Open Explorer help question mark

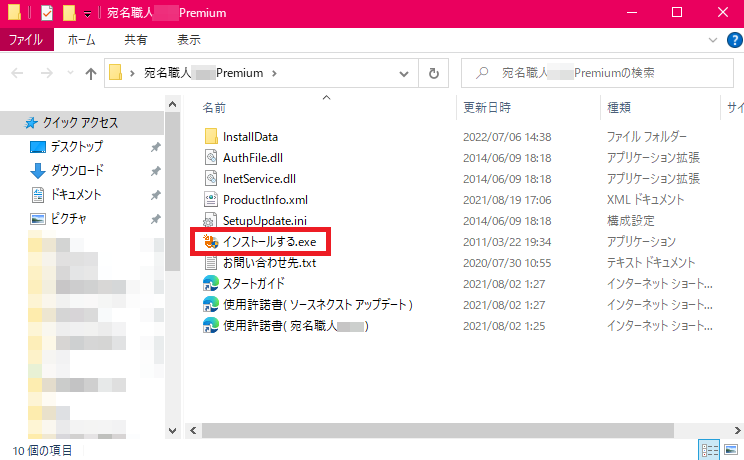coord(734,40)
